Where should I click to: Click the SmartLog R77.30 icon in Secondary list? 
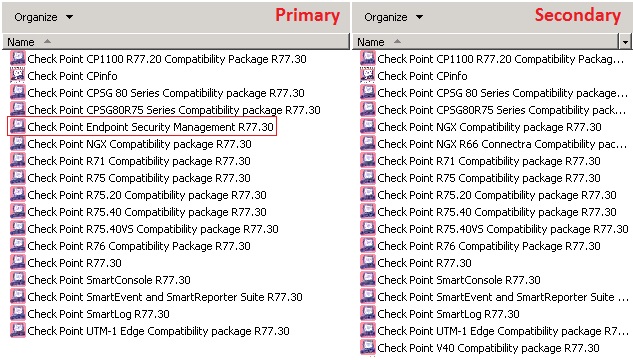coord(367,313)
